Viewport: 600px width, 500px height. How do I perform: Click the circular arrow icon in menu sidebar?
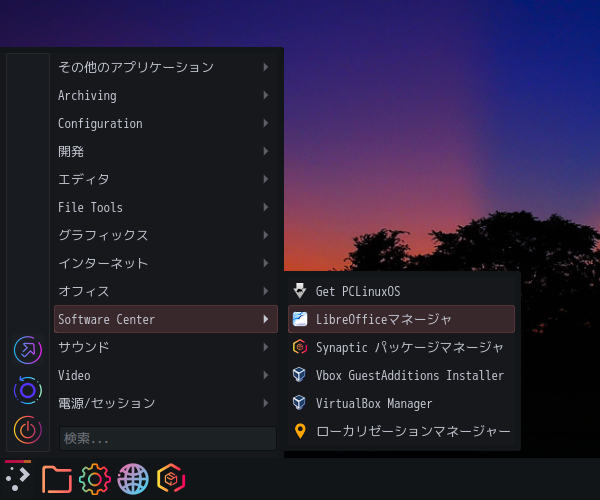[28, 350]
